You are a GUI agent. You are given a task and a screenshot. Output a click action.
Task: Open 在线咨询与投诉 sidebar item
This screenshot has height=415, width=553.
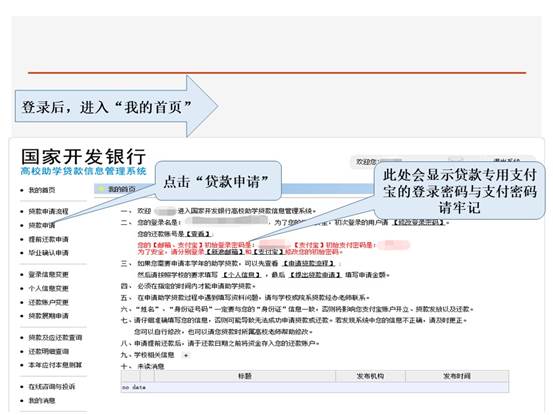[51, 387]
